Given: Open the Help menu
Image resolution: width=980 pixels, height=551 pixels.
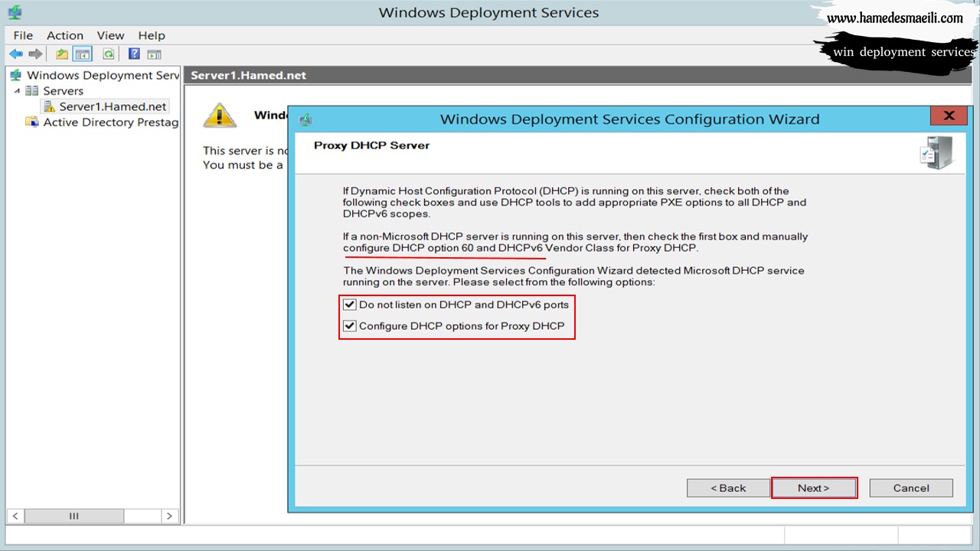Looking at the screenshot, I should pos(152,35).
